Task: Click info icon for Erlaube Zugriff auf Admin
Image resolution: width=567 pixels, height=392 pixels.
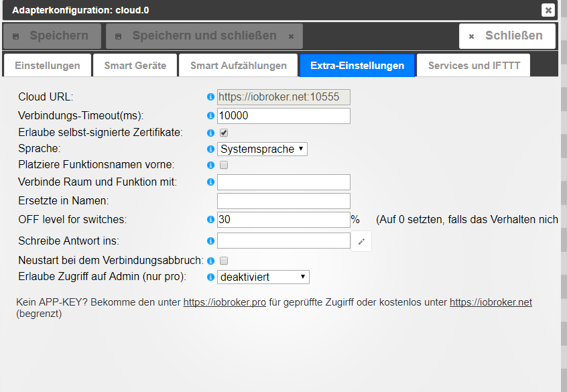Action: (211, 277)
